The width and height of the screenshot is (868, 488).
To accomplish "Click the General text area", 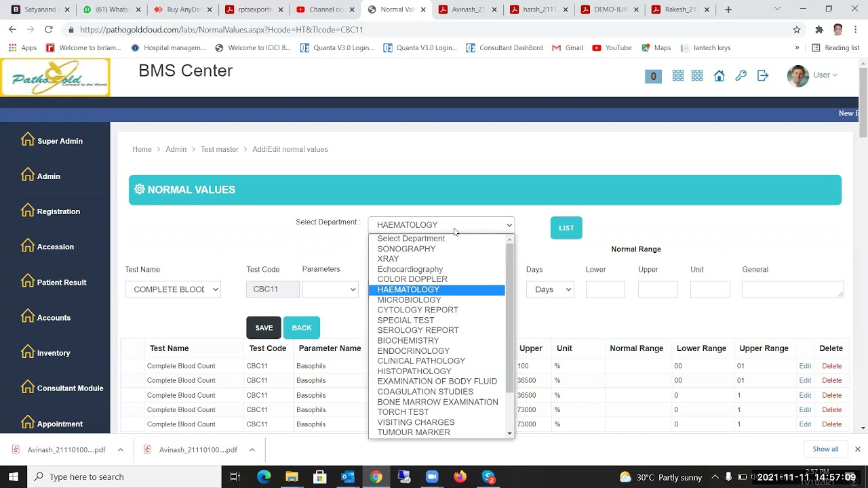I will [x=793, y=289].
